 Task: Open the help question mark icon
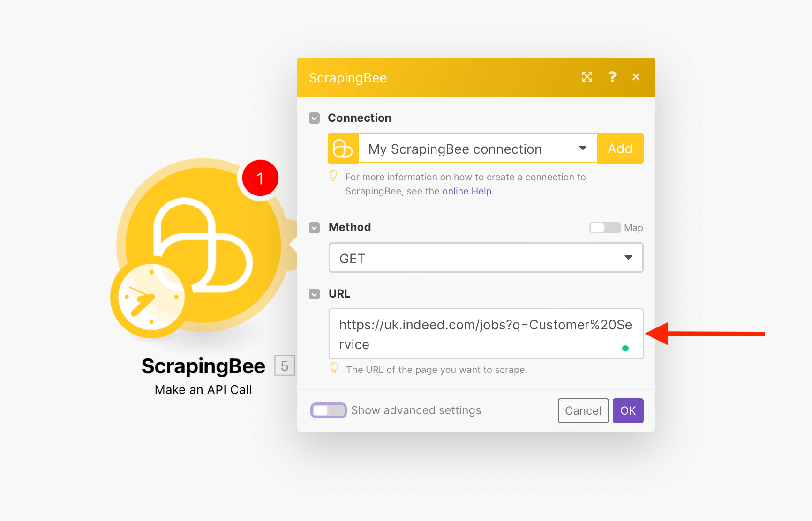point(612,77)
